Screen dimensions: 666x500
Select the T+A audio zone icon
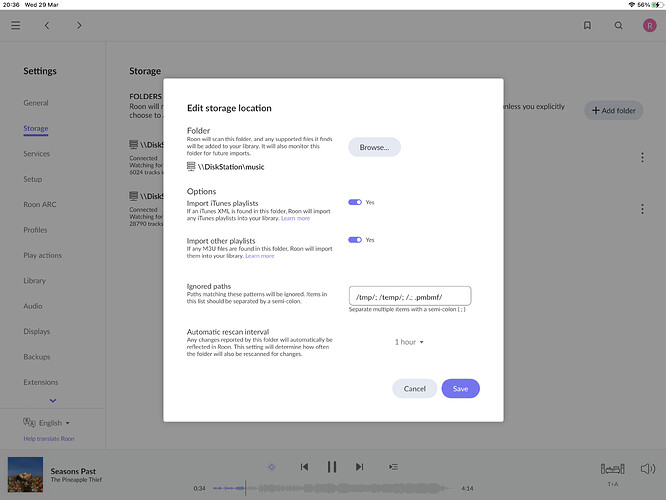pos(612,469)
